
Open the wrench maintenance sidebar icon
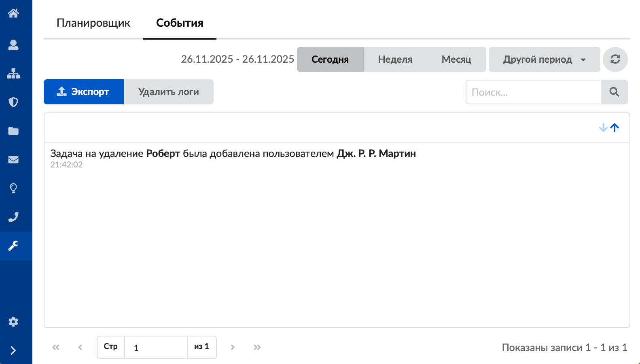pyautogui.click(x=13, y=246)
